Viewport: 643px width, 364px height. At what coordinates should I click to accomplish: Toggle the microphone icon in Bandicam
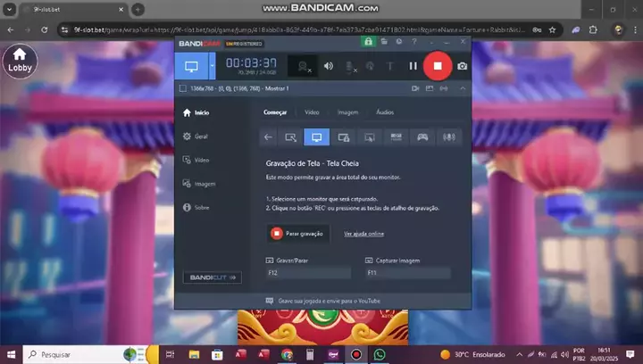pyautogui.click(x=350, y=66)
